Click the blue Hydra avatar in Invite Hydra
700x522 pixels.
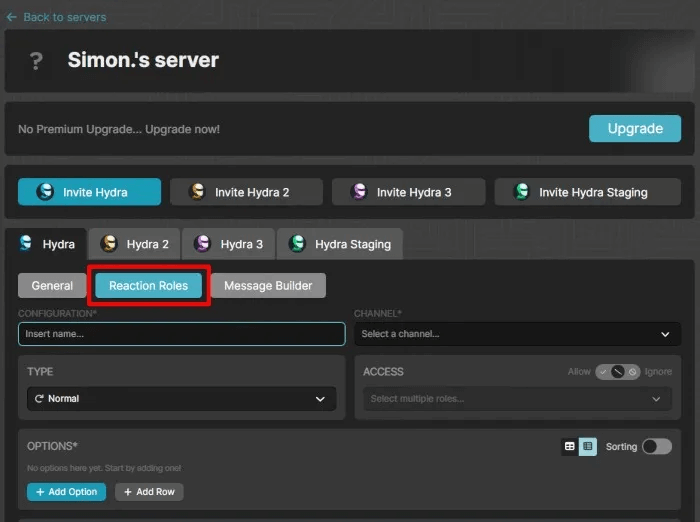[x=45, y=192]
